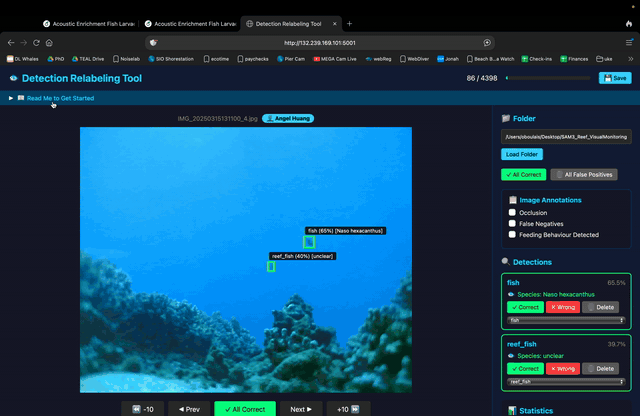Save the annotations with the Save button
The height and width of the screenshot is (416, 640).
[615, 78]
